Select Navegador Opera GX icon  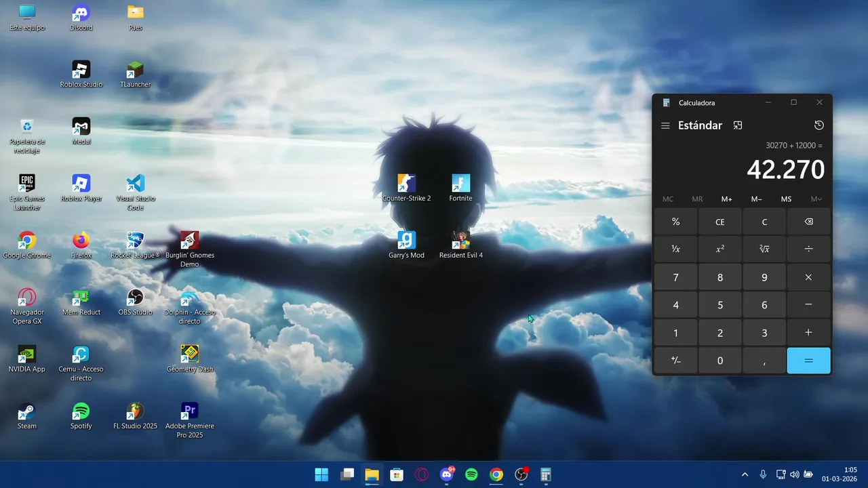pyautogui.click(x=27, y=306)
